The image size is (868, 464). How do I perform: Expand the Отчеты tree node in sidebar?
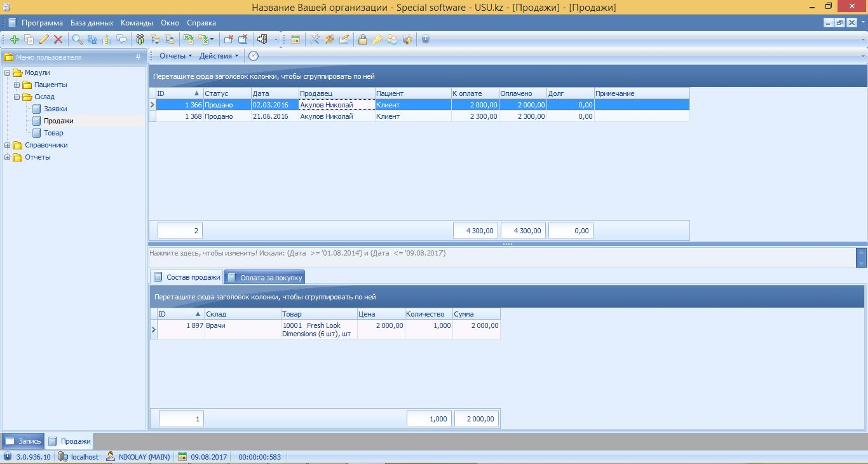[x=8, y=157]
